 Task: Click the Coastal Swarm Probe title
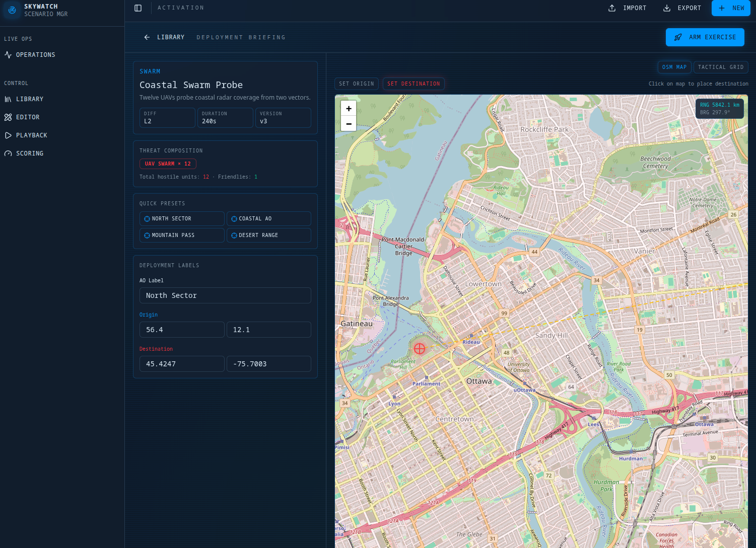[x=191, y=85]
